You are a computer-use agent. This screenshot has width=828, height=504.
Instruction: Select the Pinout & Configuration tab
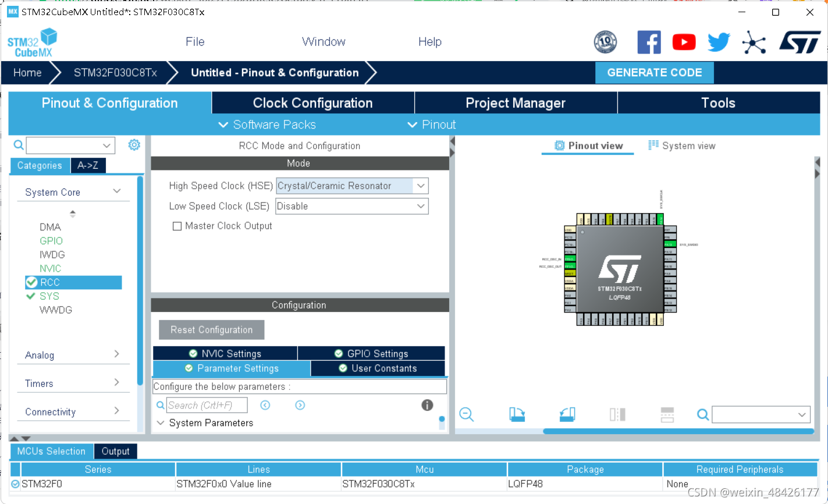point(110,103)
